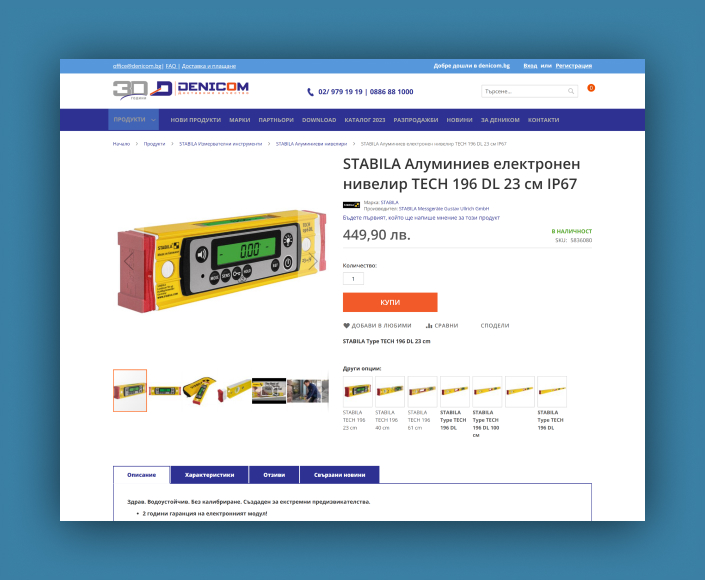Click the search magnifier icon
705x580 pixels.
[x=571, y=91]
